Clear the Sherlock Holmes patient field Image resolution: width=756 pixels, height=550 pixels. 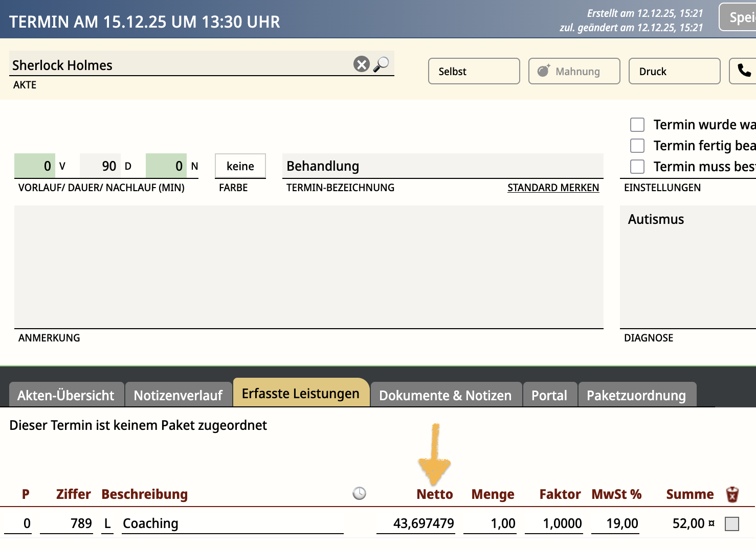tap(361, 64)
